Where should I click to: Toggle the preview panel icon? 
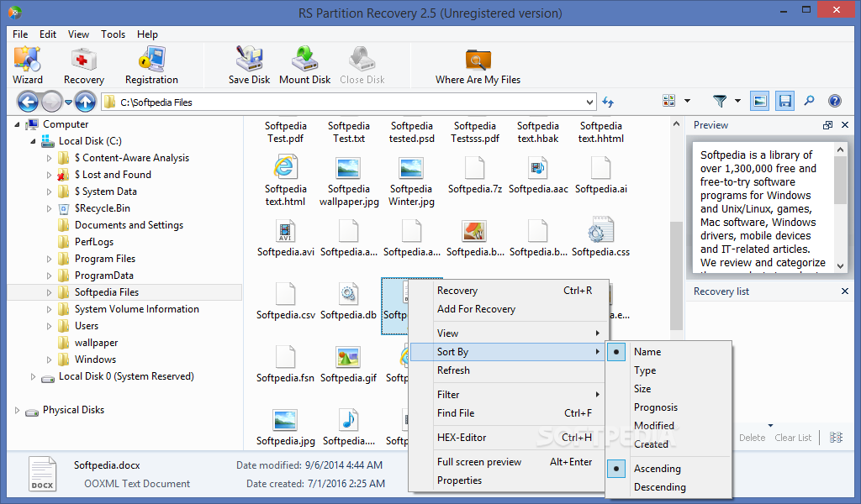(759, 101)
